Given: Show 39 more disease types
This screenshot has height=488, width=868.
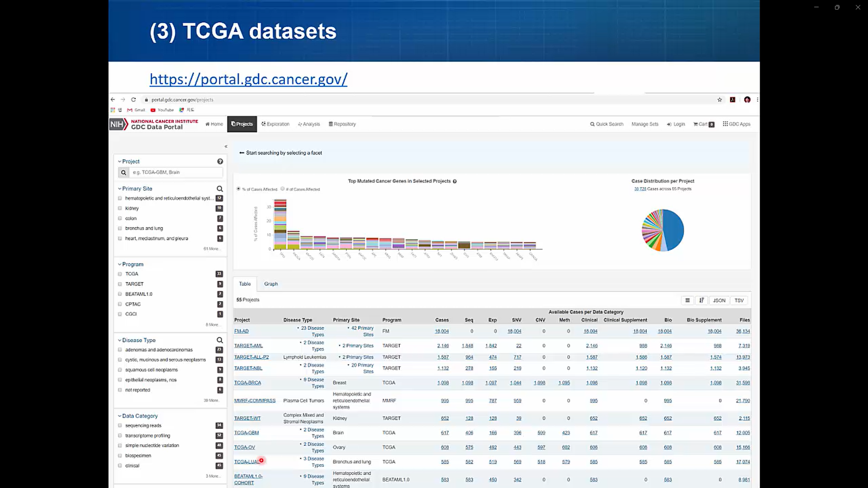Looking at the screenshot, I should [212, 400].
